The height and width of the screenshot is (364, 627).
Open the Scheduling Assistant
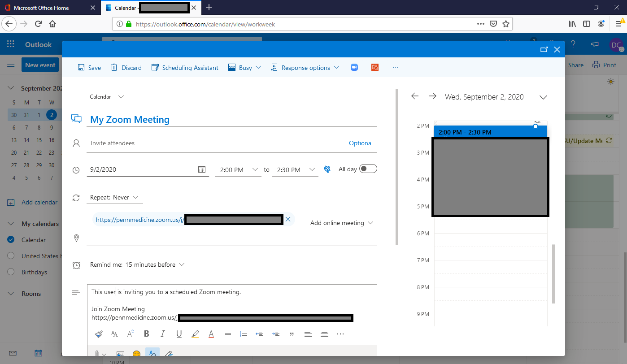coord(184,67)
